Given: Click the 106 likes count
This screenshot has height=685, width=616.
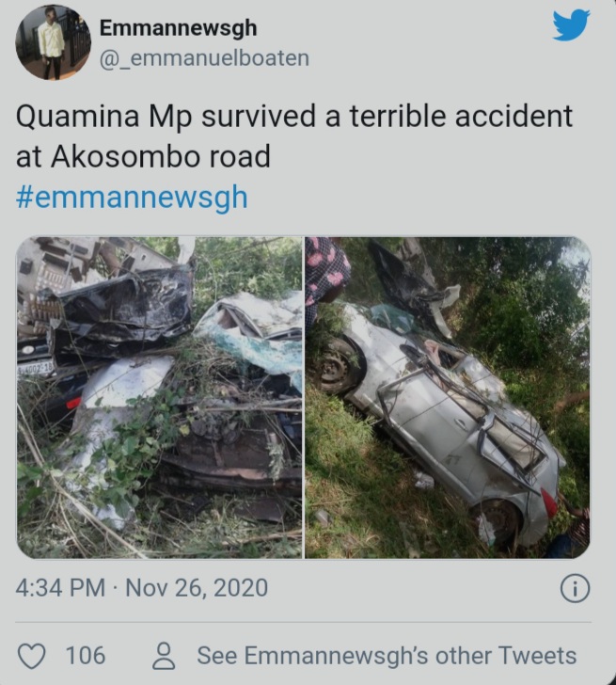Looking at the screenshot, I should click(x=86, y=656).
